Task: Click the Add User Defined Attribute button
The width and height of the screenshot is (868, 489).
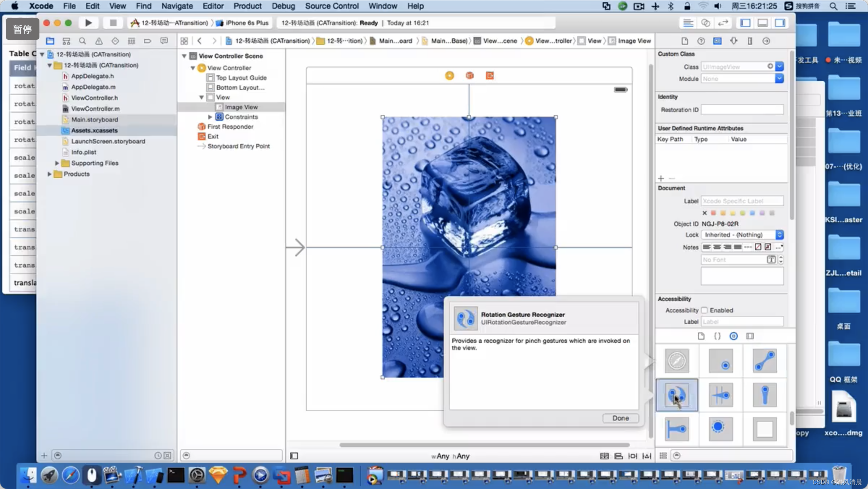Action: (x=660, y=178)
